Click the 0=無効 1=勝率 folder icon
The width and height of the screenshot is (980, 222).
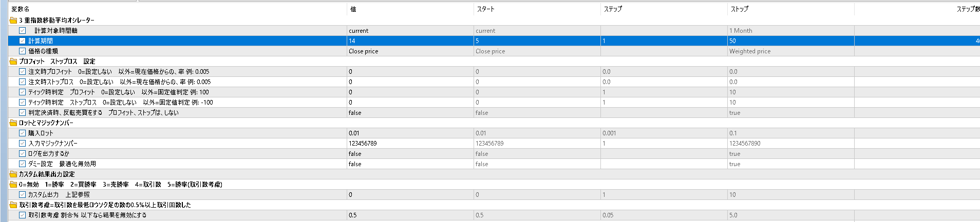pos(13,185)
